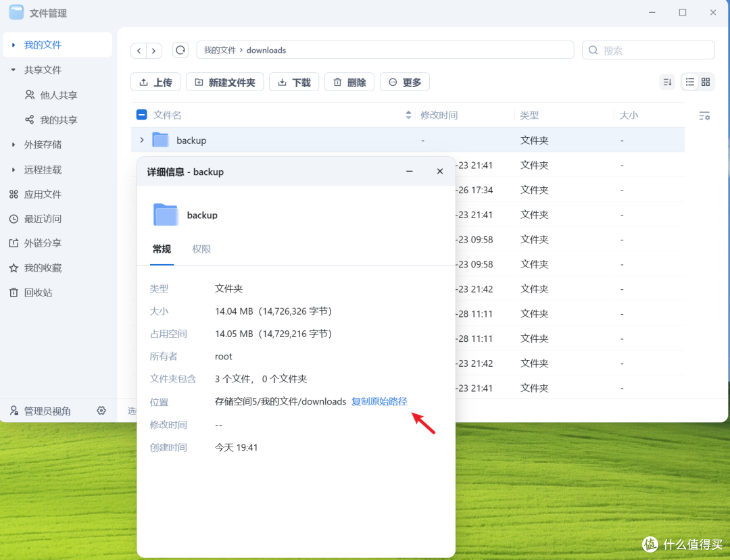Sort by 文件名 using sort arrows
This screenshot has width=730, height=560.
pyautogui.click(x=408, y=115)
